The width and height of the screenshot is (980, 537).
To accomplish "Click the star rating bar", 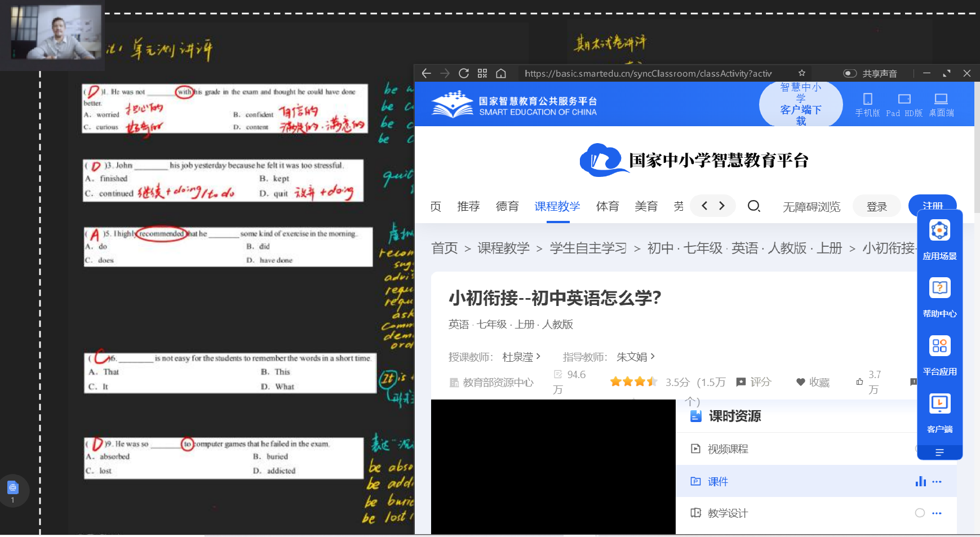I will coord(634,382).
